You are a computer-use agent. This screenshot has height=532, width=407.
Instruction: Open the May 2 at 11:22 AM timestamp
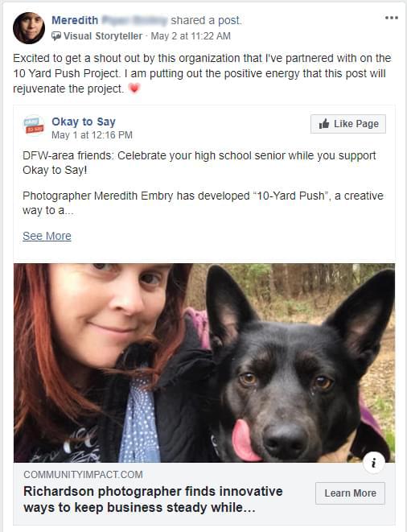pos(191,36)
